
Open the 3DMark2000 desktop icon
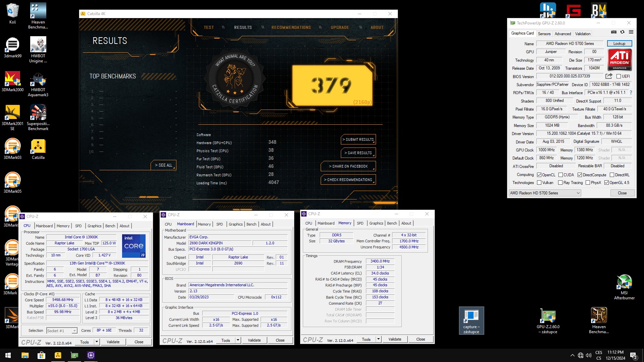point(12,81)
